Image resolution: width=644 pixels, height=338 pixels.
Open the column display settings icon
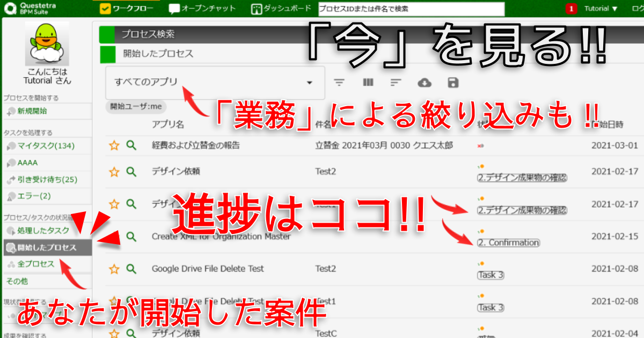click(x=368, y=83)
